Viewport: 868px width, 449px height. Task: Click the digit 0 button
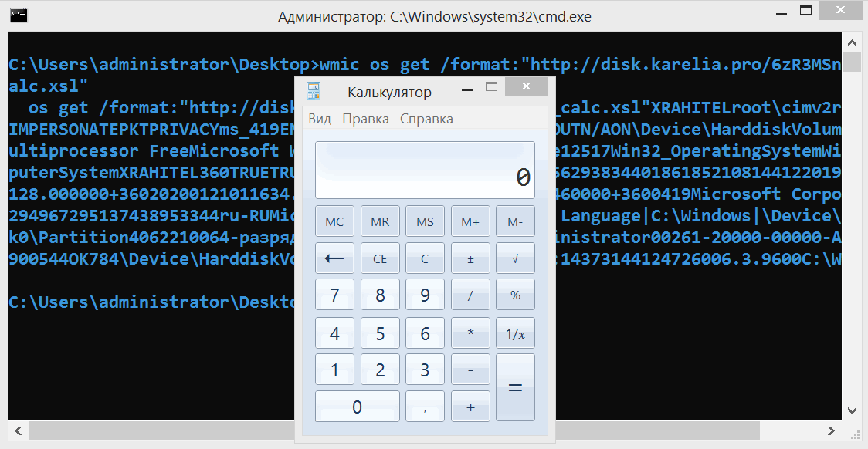point(357,407)
